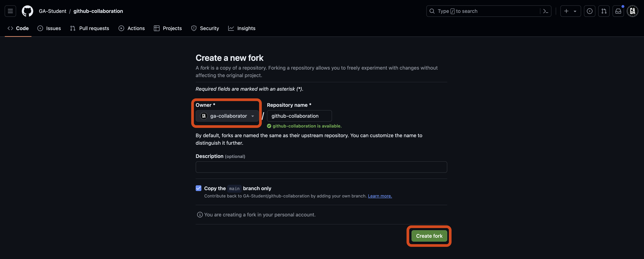Open the GitHub home via the logo icon
The width and height of the screenshot is (644, 259).
[x=27, y=11]
